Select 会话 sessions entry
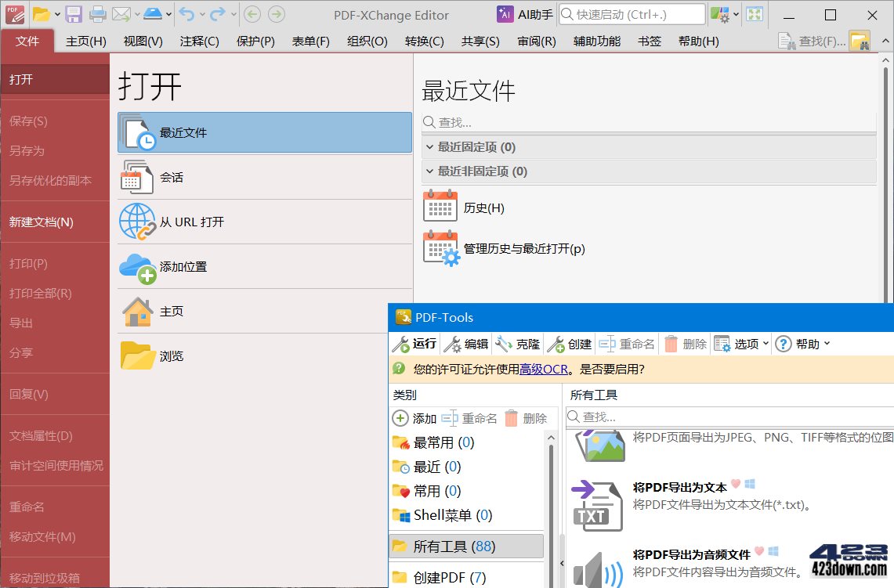894x588 pixels. pos(265,177)
